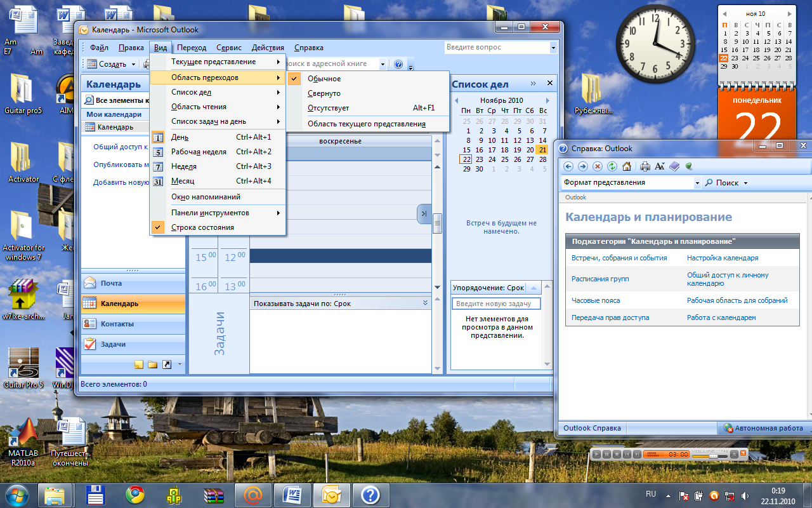Open the Файл menu
This screenshot has height=508, width=812.
point(99,48)
